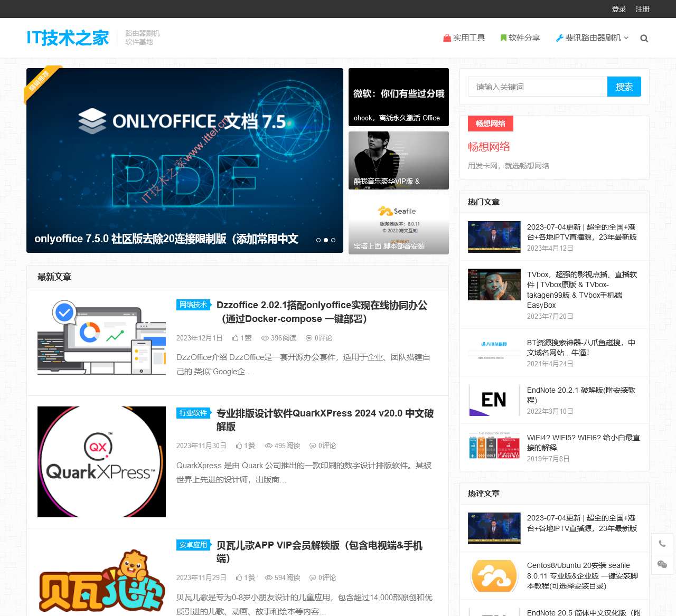The width and height of the screenshot is (676, 616).
Task: Click the phone contact floating icon
Action: pos(662,543)
